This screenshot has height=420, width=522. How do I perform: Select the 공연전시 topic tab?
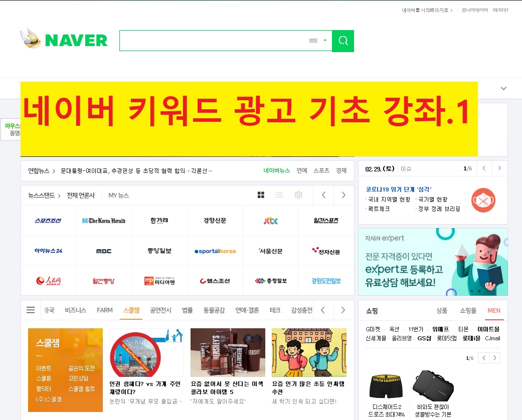tap(160, 310)
